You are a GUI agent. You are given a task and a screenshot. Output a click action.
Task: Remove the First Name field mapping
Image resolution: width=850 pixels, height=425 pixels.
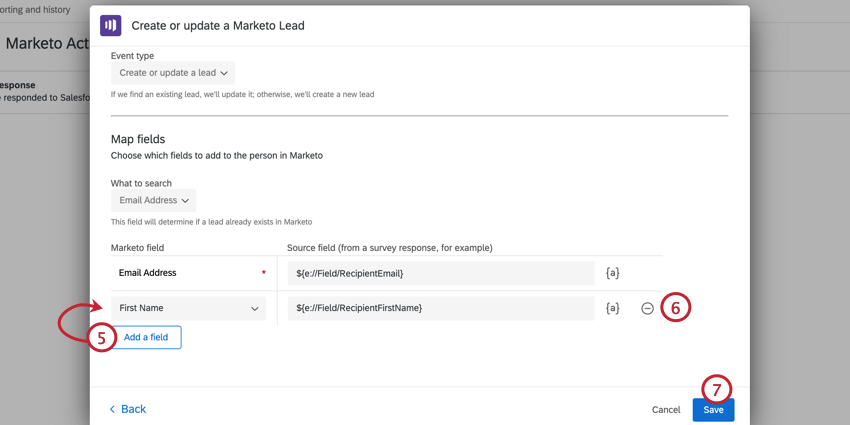coord(647,308)
